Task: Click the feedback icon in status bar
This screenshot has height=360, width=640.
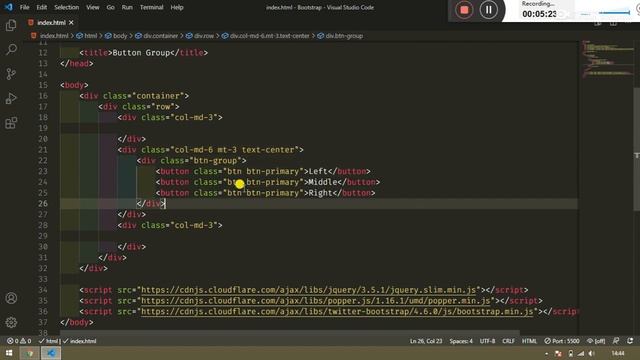Action: coord(616,341)
